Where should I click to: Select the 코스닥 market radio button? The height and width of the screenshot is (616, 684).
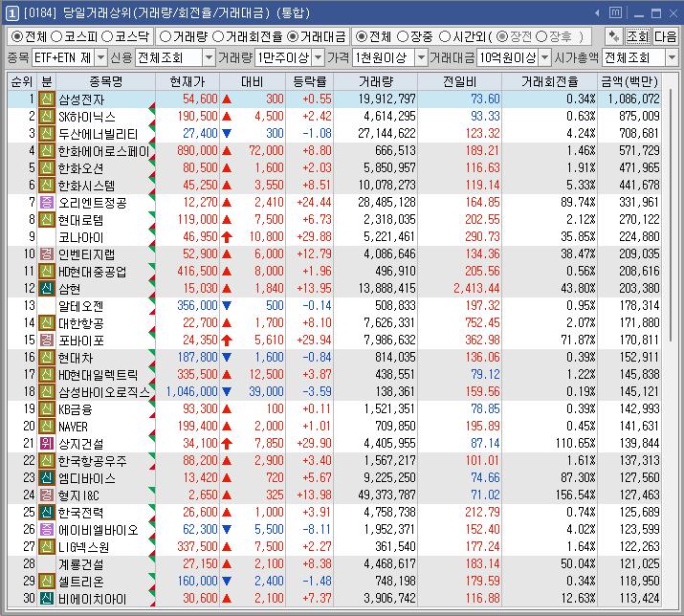pos(107,37)
